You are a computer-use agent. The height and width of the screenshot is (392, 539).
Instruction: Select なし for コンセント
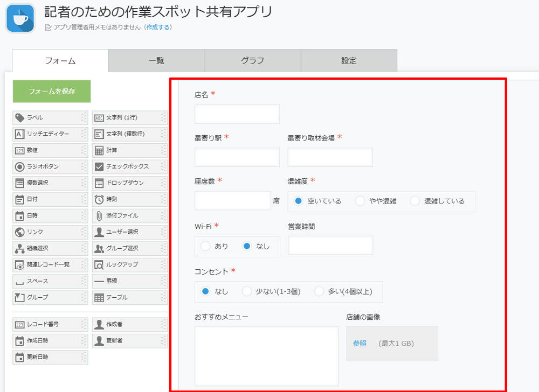click(x=205, y=291)
